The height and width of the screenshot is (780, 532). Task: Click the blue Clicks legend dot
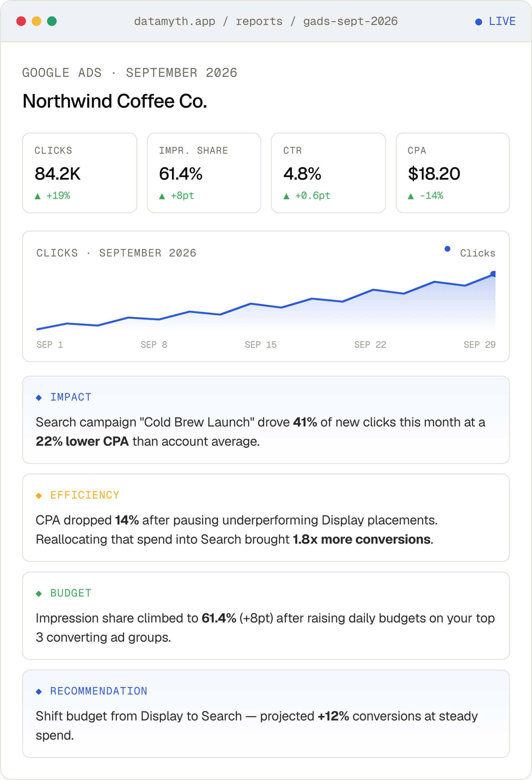447,249
